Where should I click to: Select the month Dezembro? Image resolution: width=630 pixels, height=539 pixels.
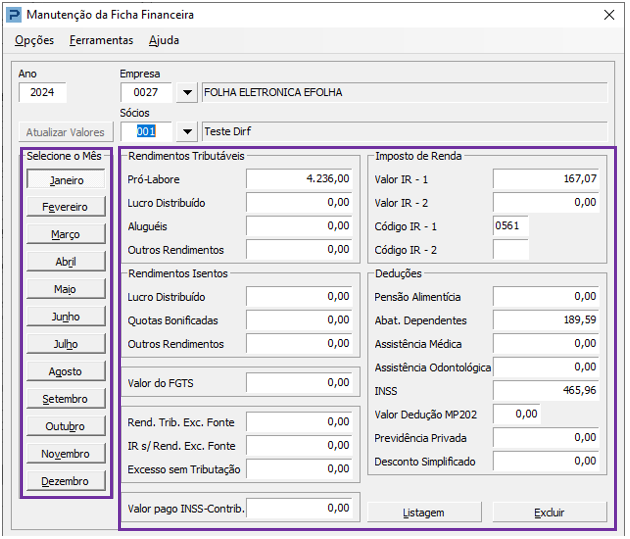66,481
